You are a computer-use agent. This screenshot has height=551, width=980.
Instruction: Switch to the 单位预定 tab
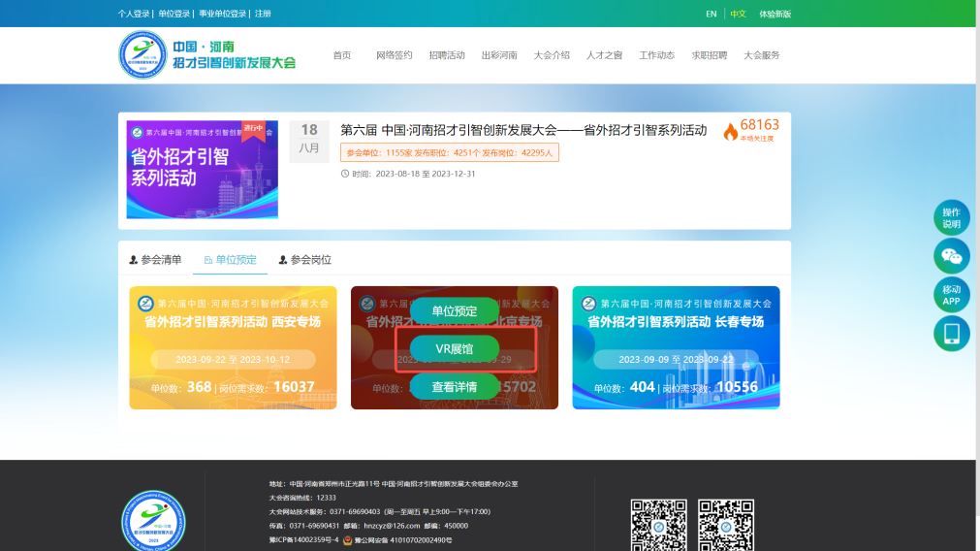pos(230,260)
